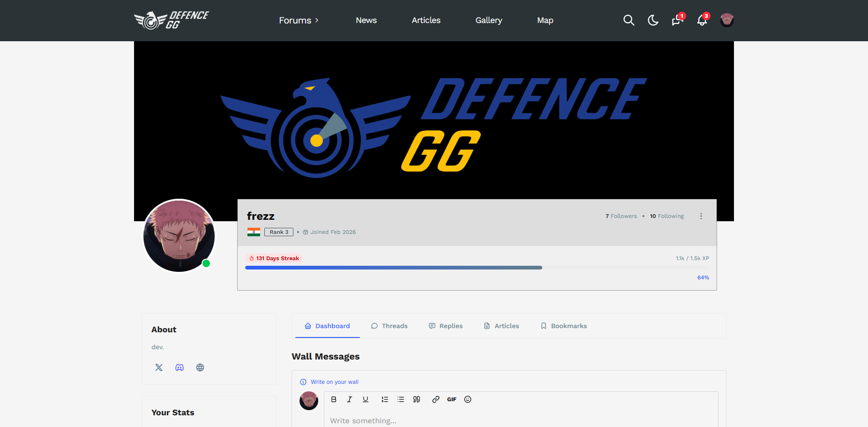The width and height of the screenshot is (868, 427).
Task: Switch to Replies tab
Action: [x=446, y=326]
